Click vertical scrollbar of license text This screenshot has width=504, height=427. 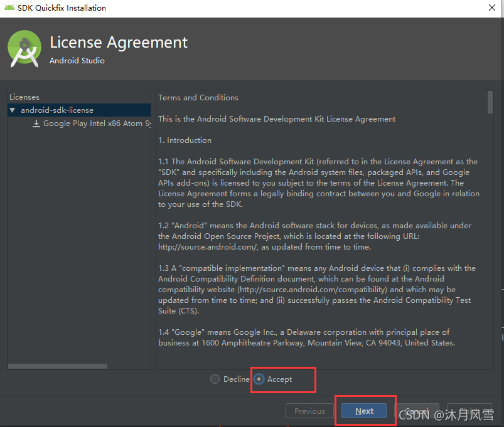pyautogui.click(x=490, y=102)
